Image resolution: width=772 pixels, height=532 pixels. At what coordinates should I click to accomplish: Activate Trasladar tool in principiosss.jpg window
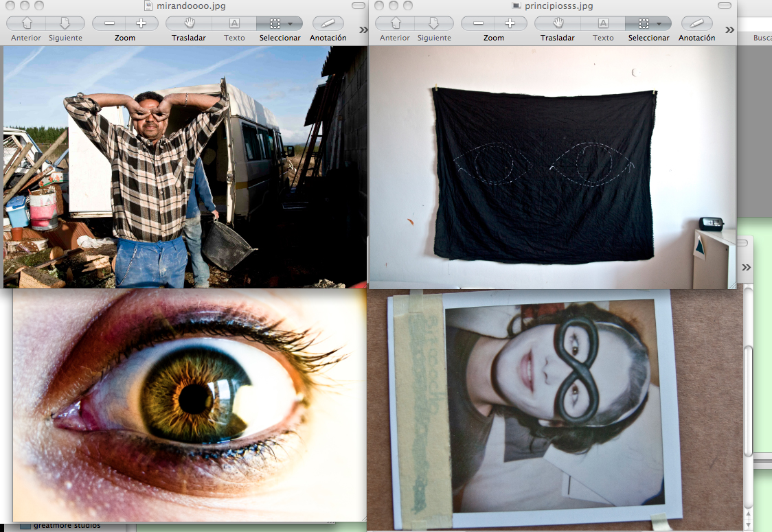[x=557, y=23]
